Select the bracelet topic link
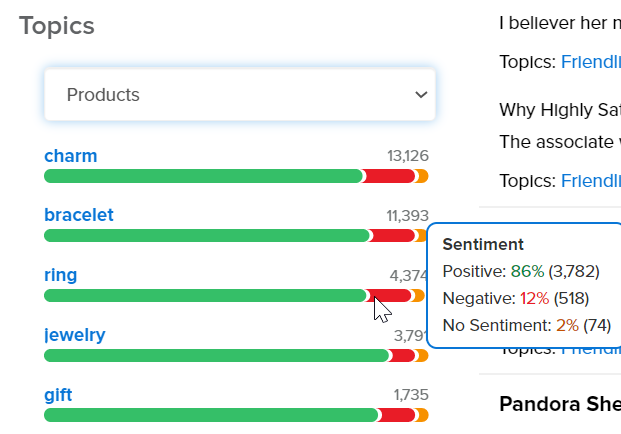The height and width of the screenshot is (434, 621). click(79, 215)
